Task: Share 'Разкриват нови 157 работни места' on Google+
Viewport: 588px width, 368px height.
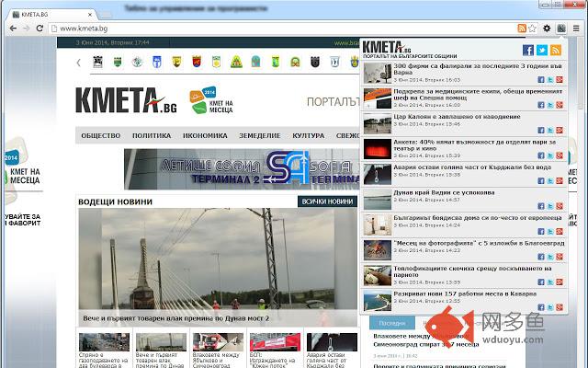Action: coord(560,307)
